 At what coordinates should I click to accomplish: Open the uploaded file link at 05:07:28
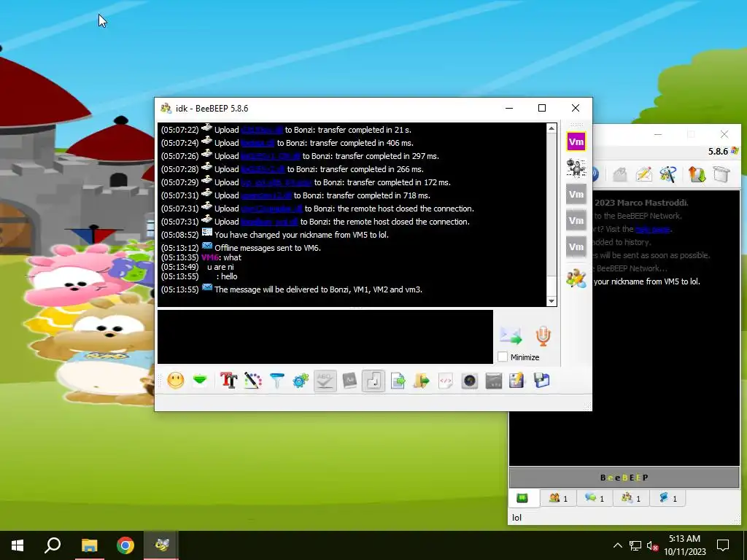tap(263, 169)
